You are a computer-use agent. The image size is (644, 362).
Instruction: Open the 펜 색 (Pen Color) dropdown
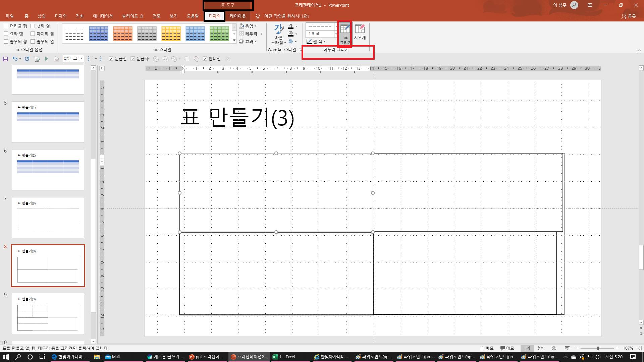click(x=317, y=42)
